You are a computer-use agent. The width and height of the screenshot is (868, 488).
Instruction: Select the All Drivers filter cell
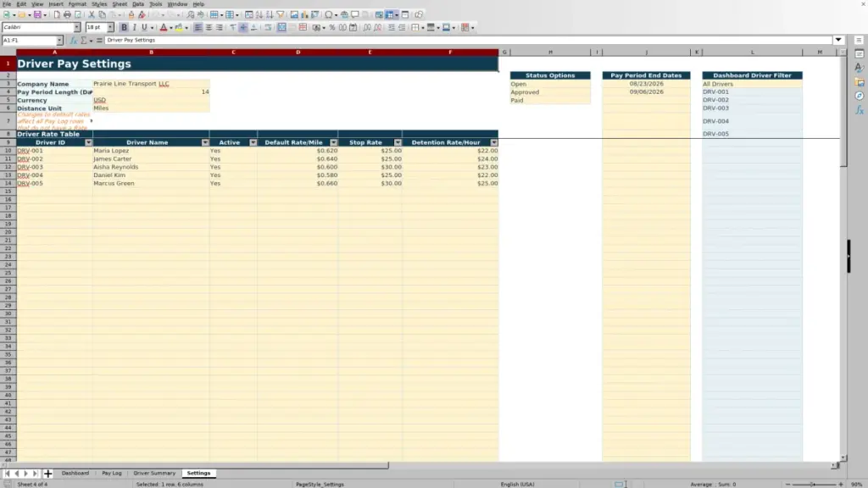pos(752,84)
